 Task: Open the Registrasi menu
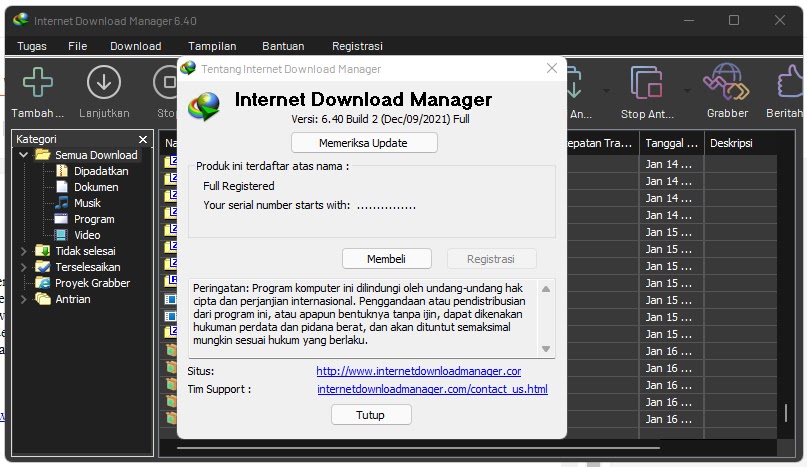coord(357,46)
